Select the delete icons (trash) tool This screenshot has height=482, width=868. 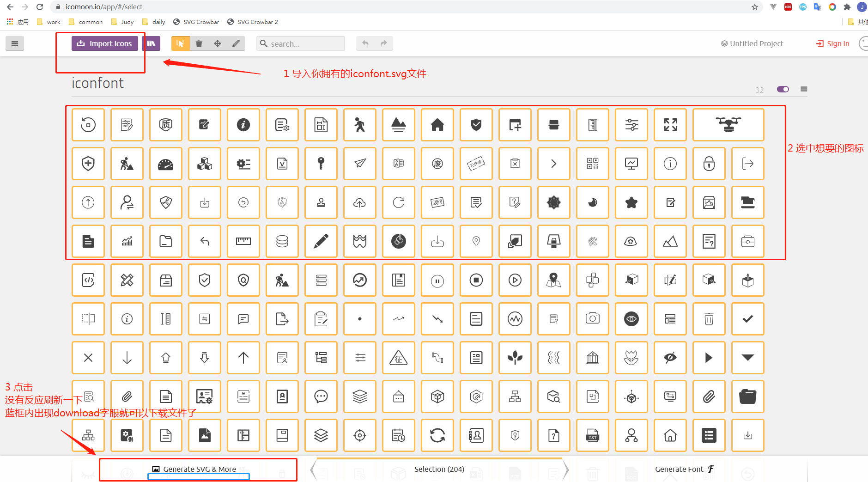pyautogui.click(x=199, y=43)
